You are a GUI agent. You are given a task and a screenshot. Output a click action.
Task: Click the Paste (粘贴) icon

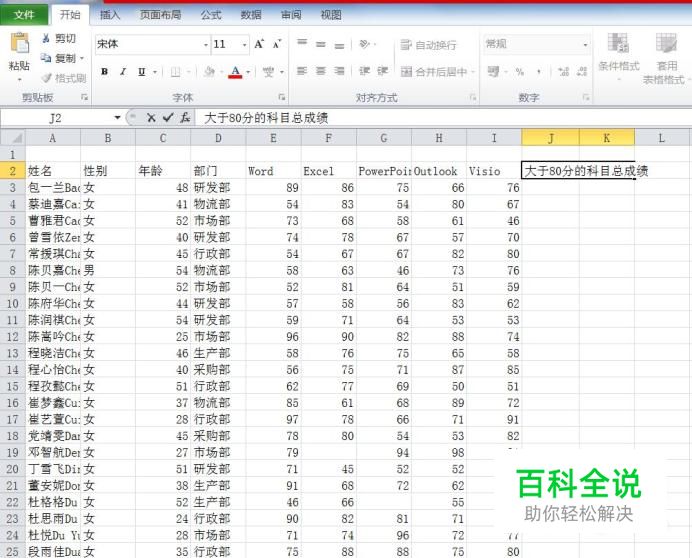(x=19, y=44)
